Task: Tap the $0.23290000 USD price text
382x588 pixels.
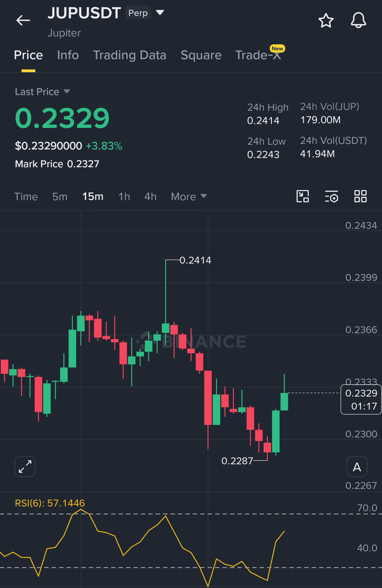Action: pos(49,146)
